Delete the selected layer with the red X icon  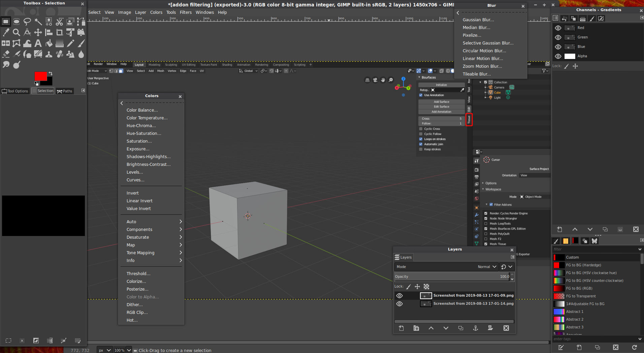coord(506,328)
